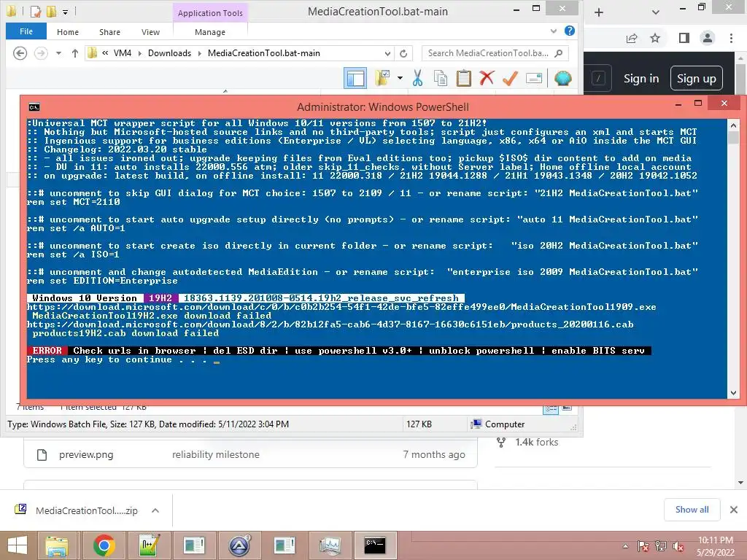Screen dimensions: 747x560
Task: Open Chrome from the taskbar
Action: point(104,545)
